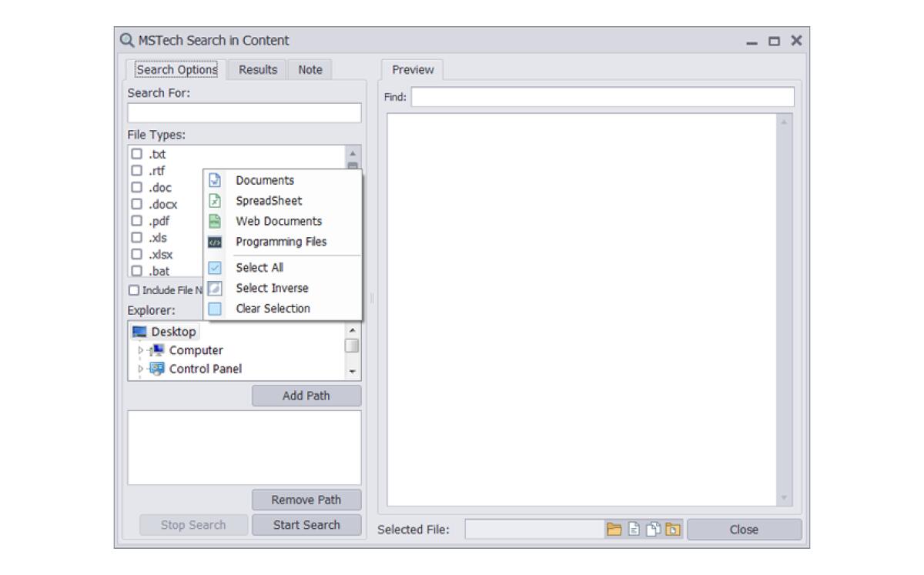The height and width of the screenshot is (575, 924).
Task: Click the single document icon beside Selected File
Action: (634, 530)
